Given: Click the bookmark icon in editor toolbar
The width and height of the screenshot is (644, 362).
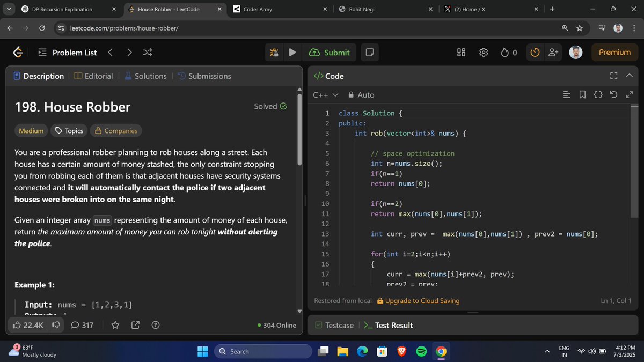Looking at the screenshot, I should pyautogui.click(x=582, y=95).
